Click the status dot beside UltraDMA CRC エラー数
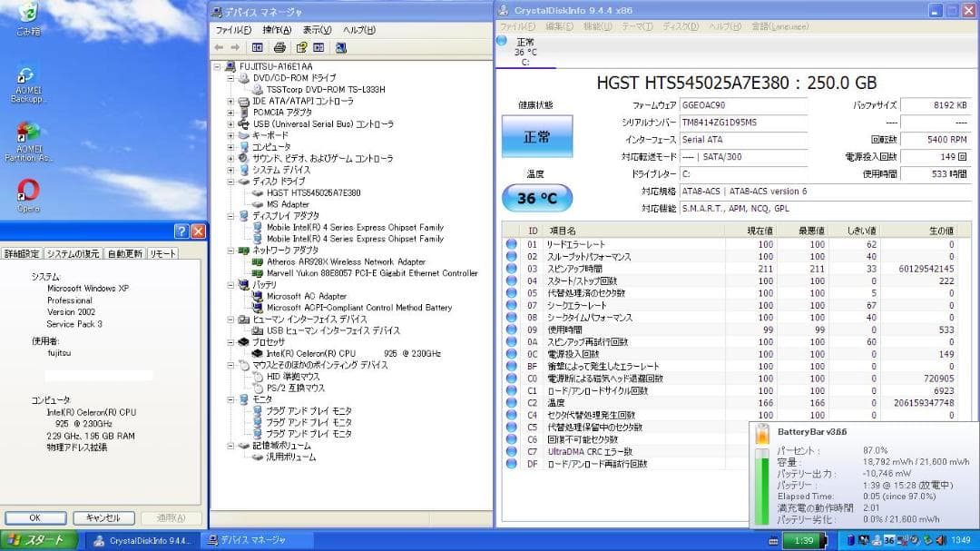This screenshot has width=980, height=551. pos(509,449)
